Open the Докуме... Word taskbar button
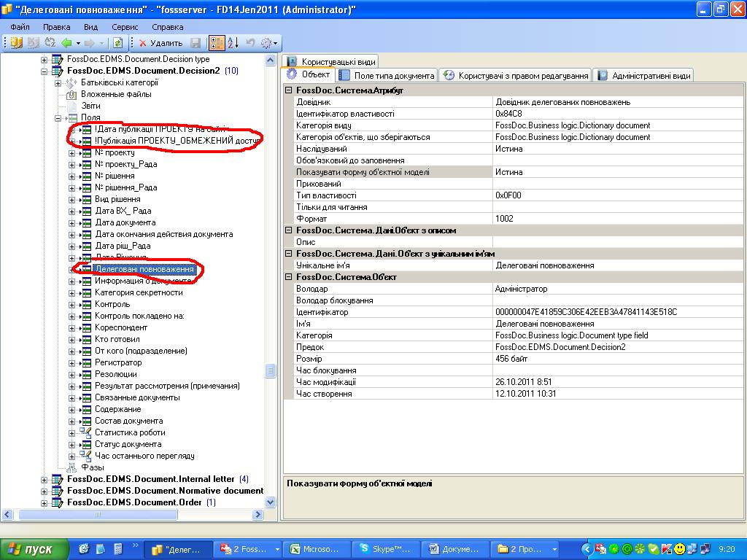 tap(455, 549)
